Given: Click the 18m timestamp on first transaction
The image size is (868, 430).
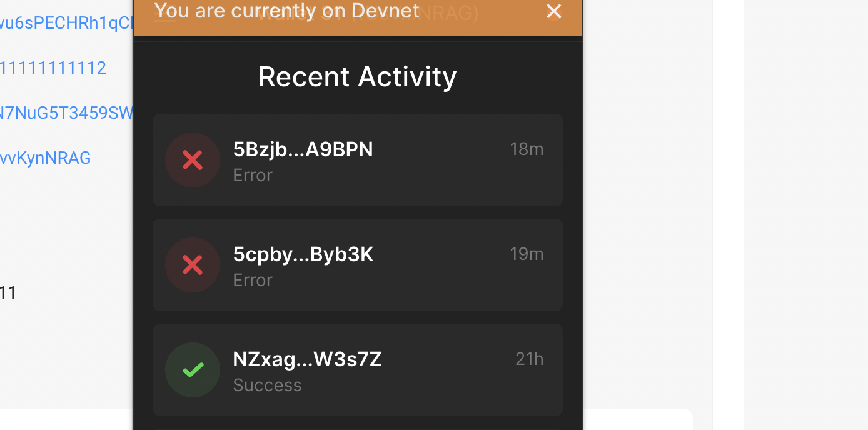Looking at the screenshot, I should point(526,149).
